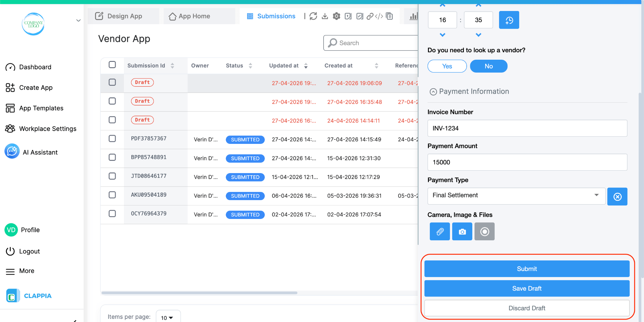
Task: Check the row PDF37857367 checkbox
Action: coord(112,139)
